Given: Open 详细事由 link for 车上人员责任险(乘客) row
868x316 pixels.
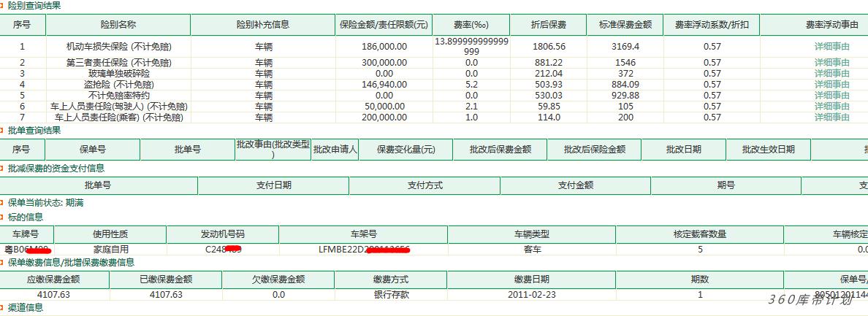Looking at the screenshot, I should coord(831,117).
